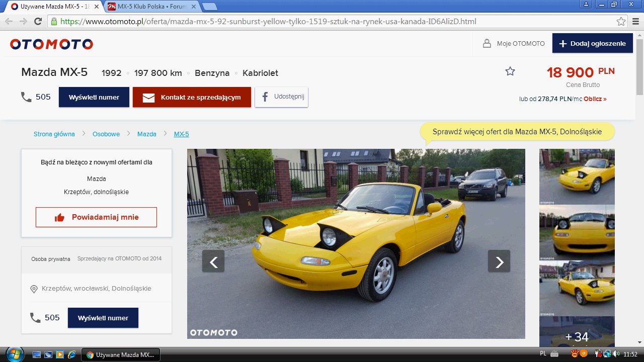The width and height of the screenshot is (644, 362).
Task: Close the Używane Mazda MX-5 tab
Action: click(x=97, y=7)
